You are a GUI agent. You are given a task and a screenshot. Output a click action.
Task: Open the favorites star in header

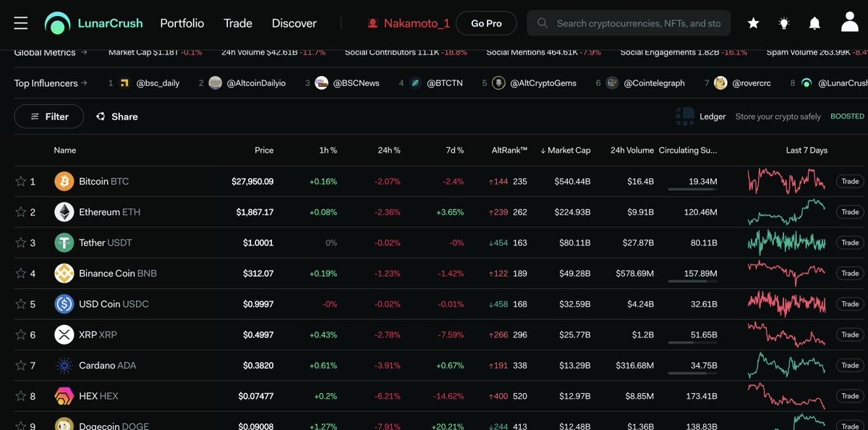[x=753, y=23]
